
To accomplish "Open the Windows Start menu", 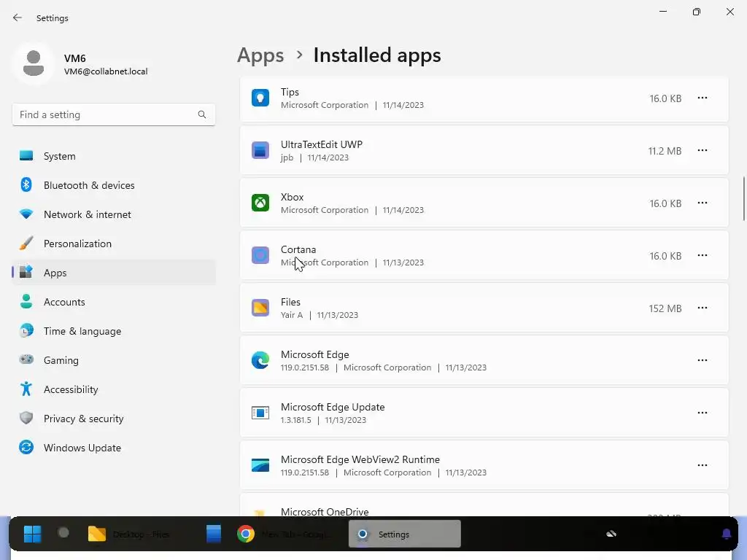I will pos(32,534).
